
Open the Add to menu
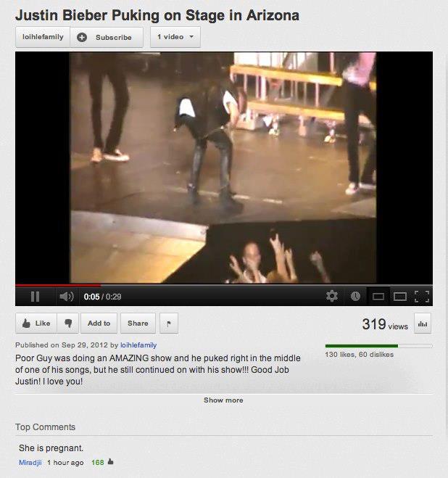(99, 323)
